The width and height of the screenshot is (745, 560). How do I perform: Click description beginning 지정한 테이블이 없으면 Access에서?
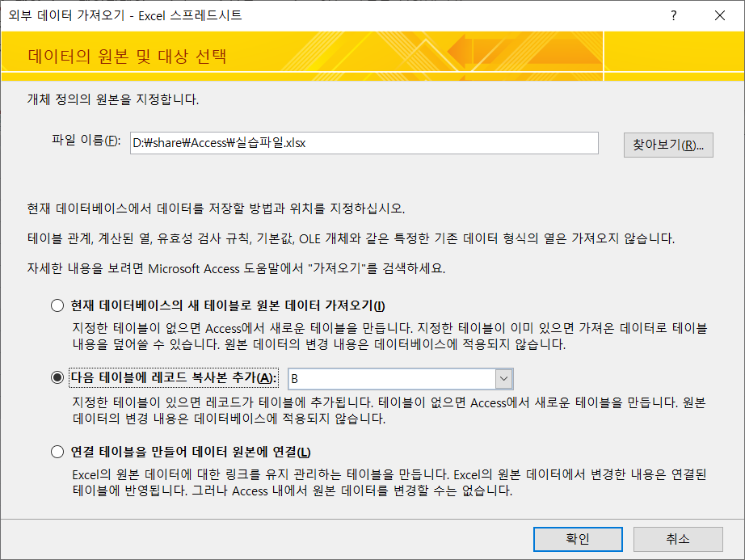pyautogui.click(x=389, y=336)
